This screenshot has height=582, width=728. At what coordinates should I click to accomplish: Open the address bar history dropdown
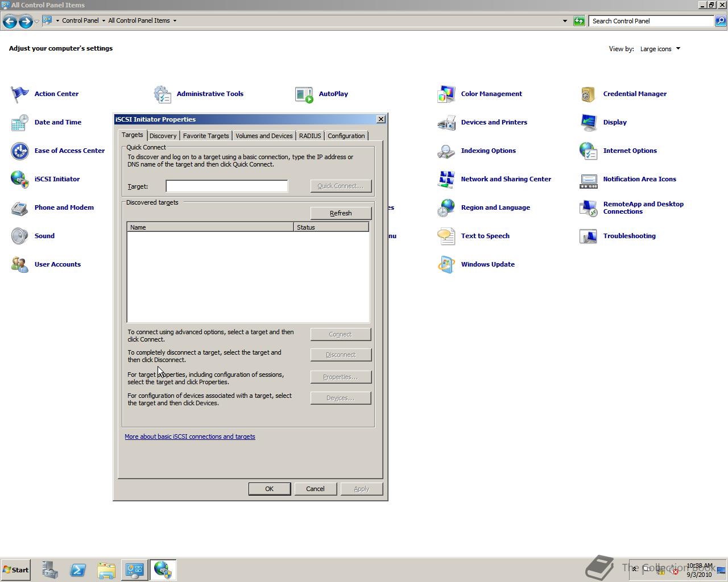tap(565, 21)
